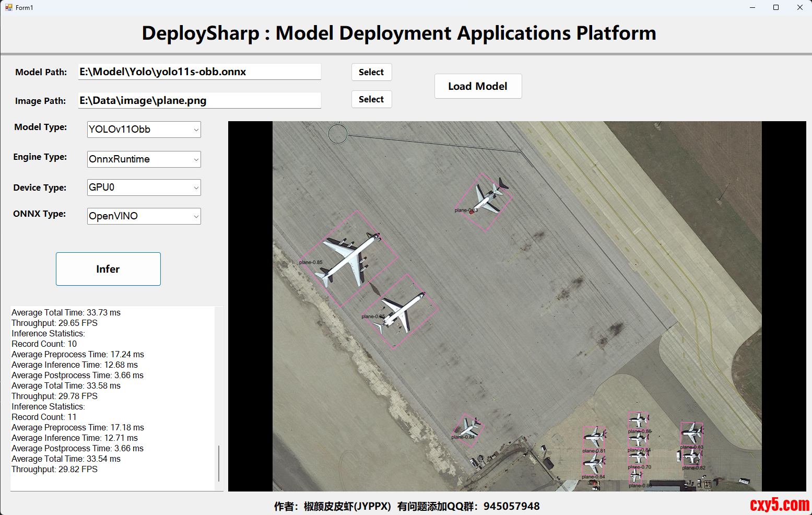
Task: Open the Device Type GPU0 dropdown
Action: [144, 188]
